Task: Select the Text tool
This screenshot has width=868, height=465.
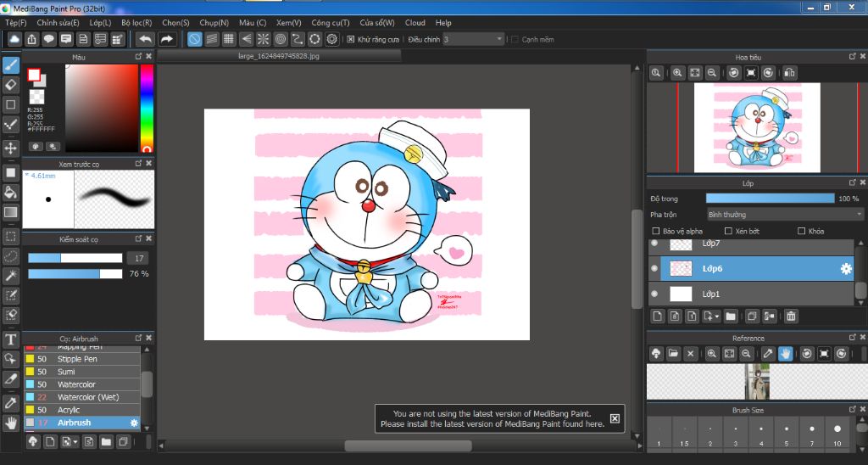Action: [x=10, y=339]
